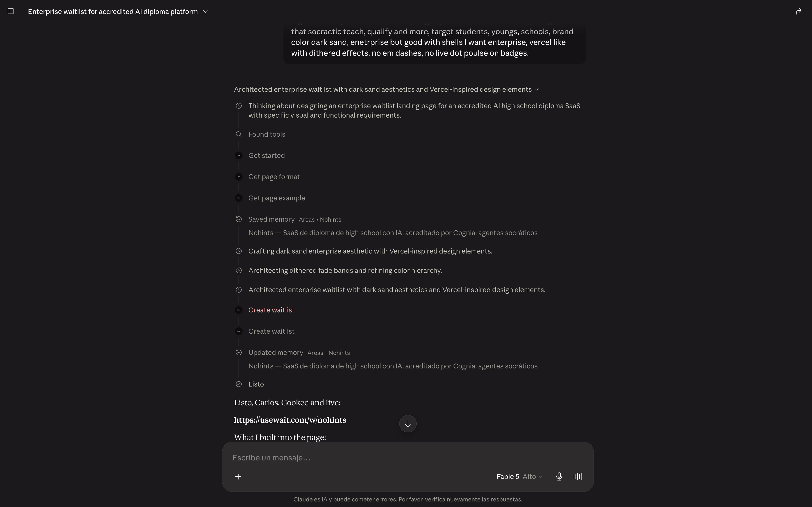Open the Get page example step
812x507 pixels.
click(277, 198)
